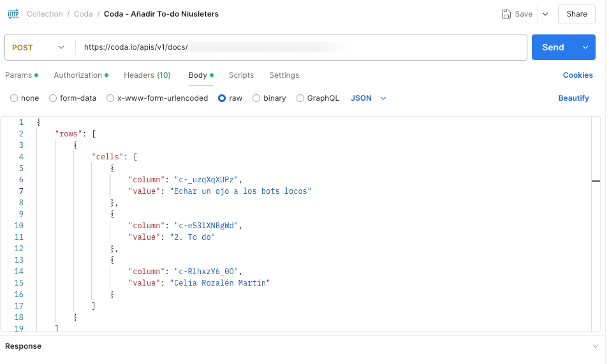Beautify the JSON body

pos(573,98)
